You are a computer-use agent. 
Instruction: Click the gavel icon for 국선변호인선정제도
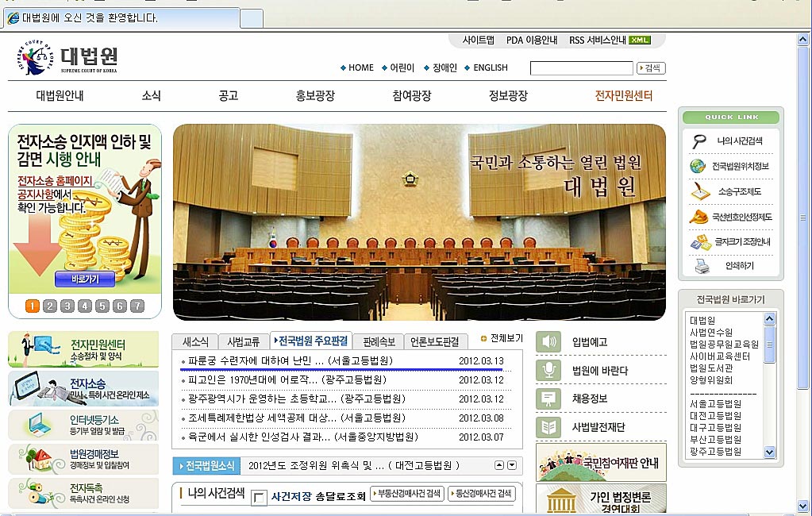coord(698,217)
